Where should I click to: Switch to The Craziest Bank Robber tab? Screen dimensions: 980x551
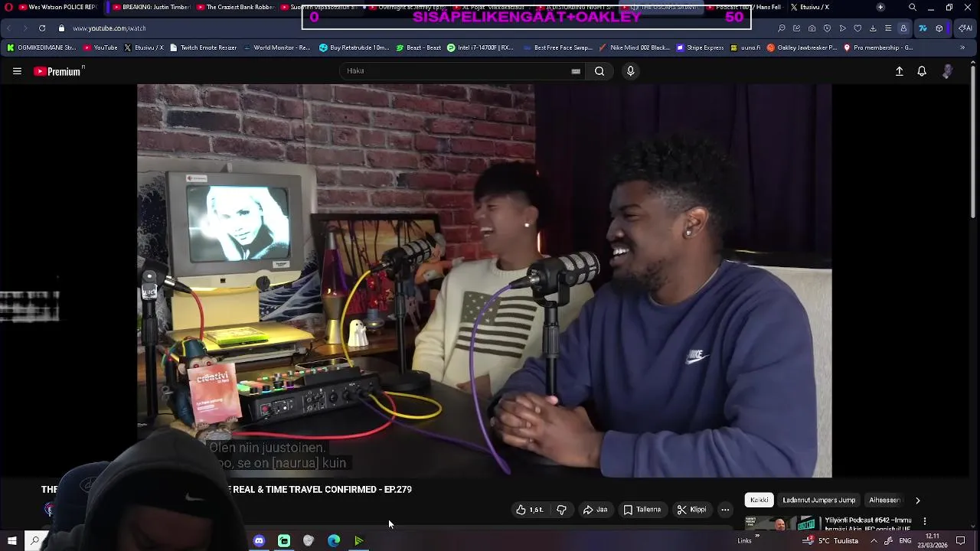click(236, 7)
